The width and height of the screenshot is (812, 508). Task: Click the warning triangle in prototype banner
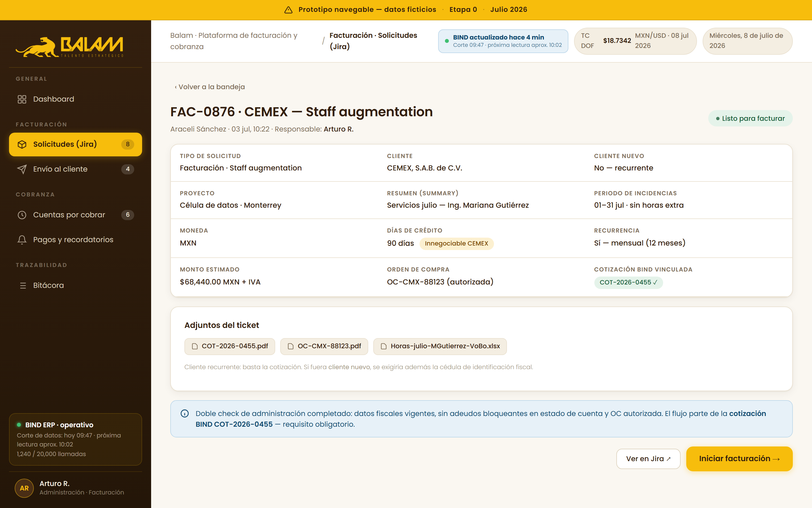point(288,10)
